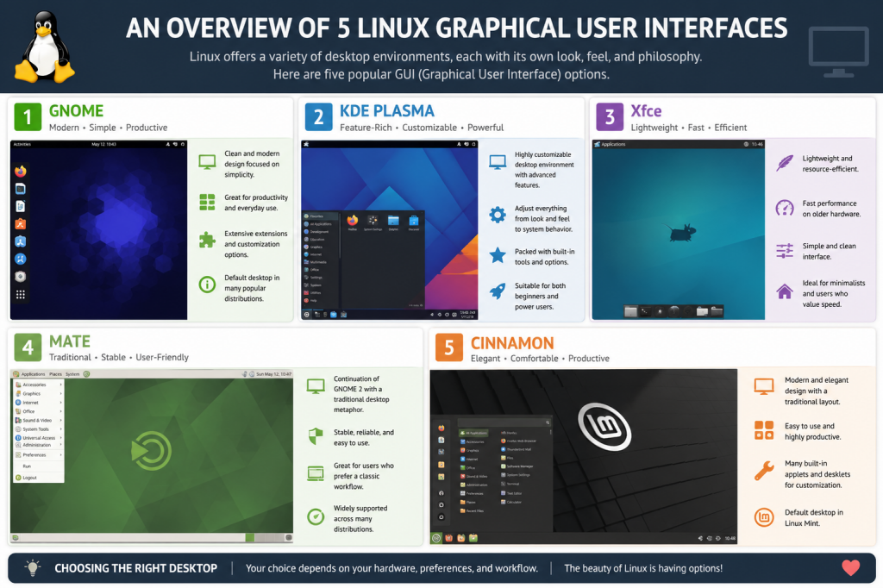Viewport: 883px width, 588px height.
Task: Expand Universal Access submenu in MATE
Action: click(x=38, y=438)
